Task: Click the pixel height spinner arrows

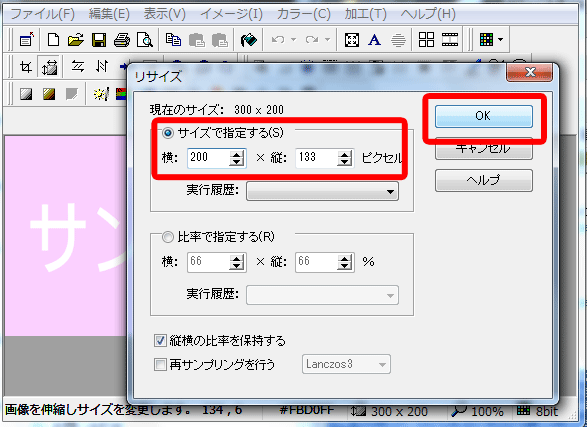Action: click(344, 158)
